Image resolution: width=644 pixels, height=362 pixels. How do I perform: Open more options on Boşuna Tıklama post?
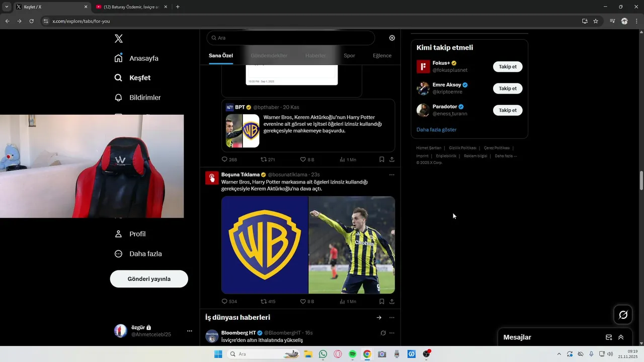(392, 175)
